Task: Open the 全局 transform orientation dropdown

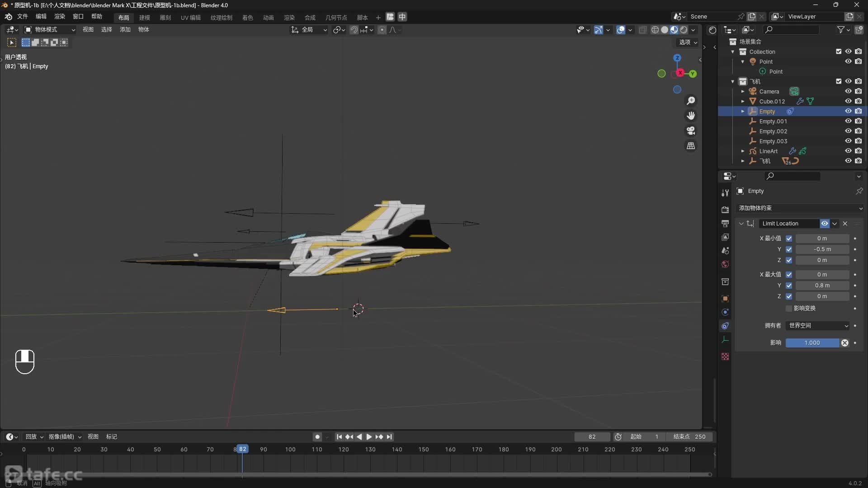Action: pos(309,30)
